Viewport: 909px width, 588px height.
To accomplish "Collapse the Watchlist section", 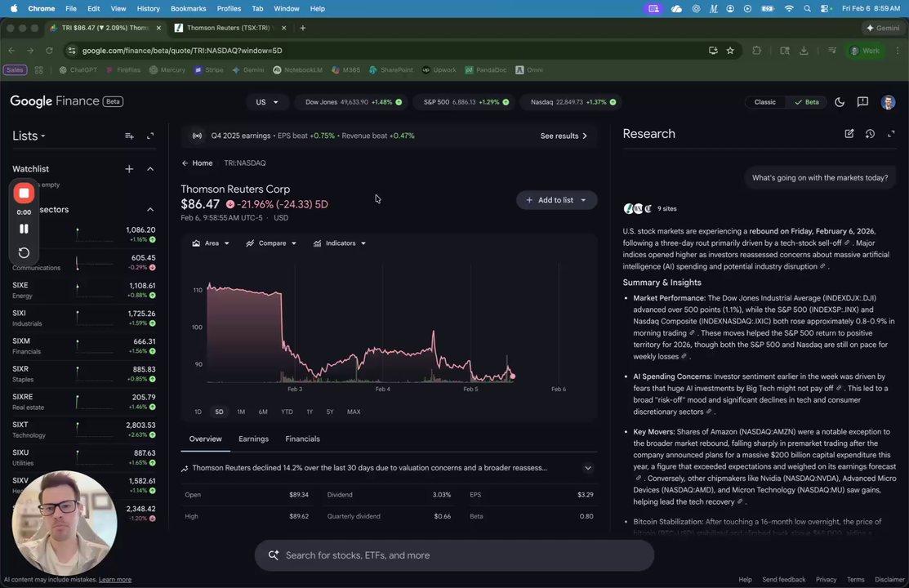I will (150, 169).
